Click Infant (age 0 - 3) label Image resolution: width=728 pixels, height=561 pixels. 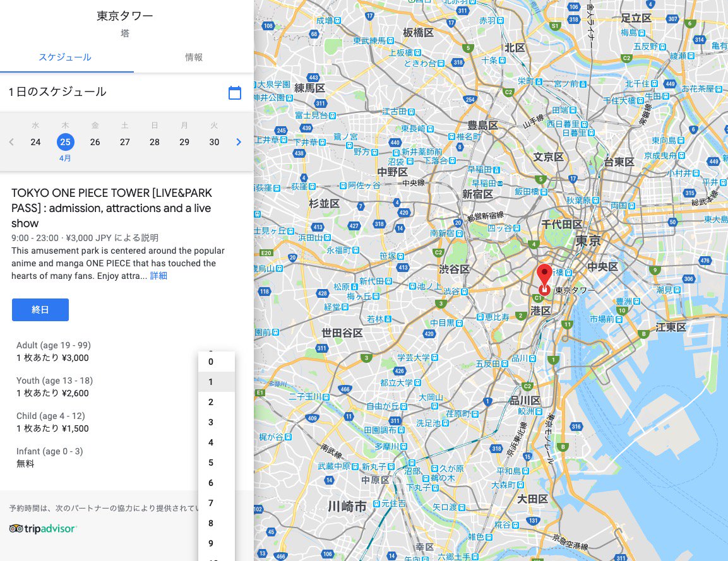50,451
